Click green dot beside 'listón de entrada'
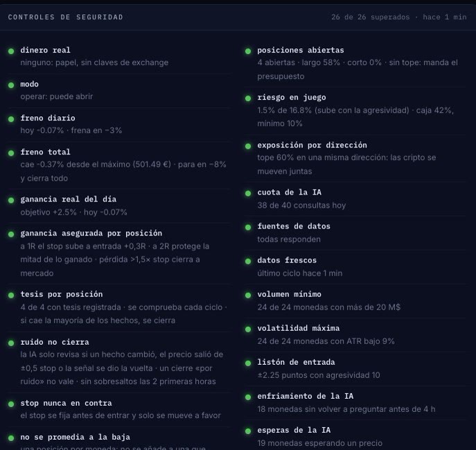The height and width of the screenshot is (450, 476). point(248,363)
